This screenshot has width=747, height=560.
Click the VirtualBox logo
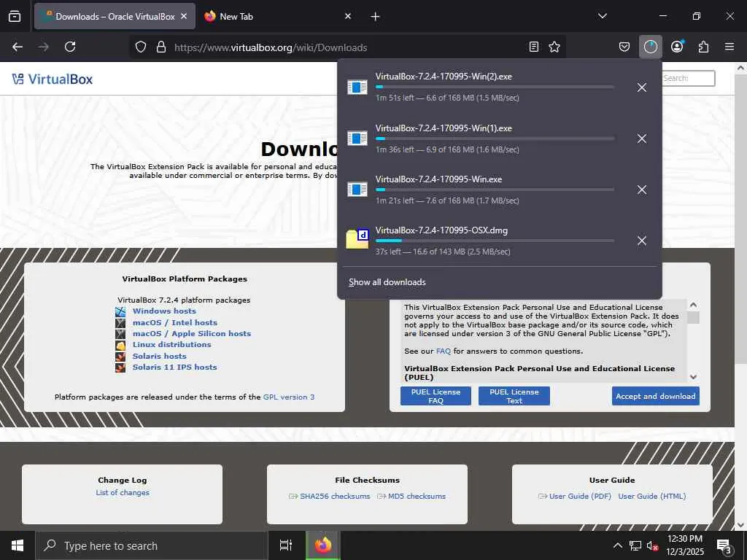pos(53,79)
